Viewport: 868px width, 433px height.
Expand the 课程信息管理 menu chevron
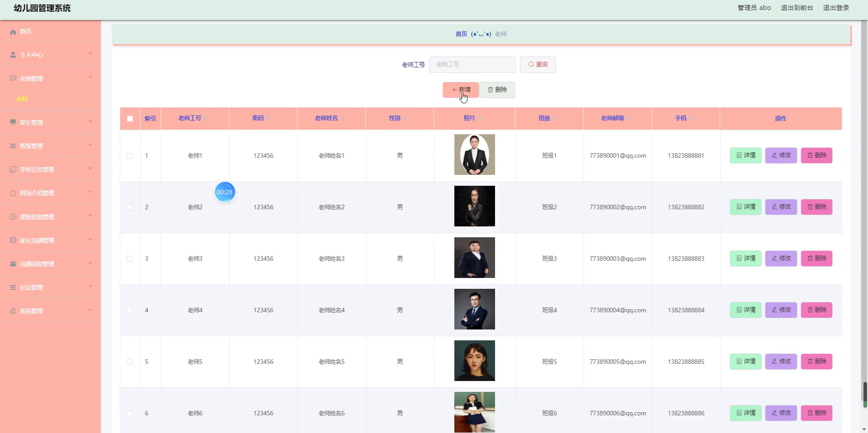(90, 215)
